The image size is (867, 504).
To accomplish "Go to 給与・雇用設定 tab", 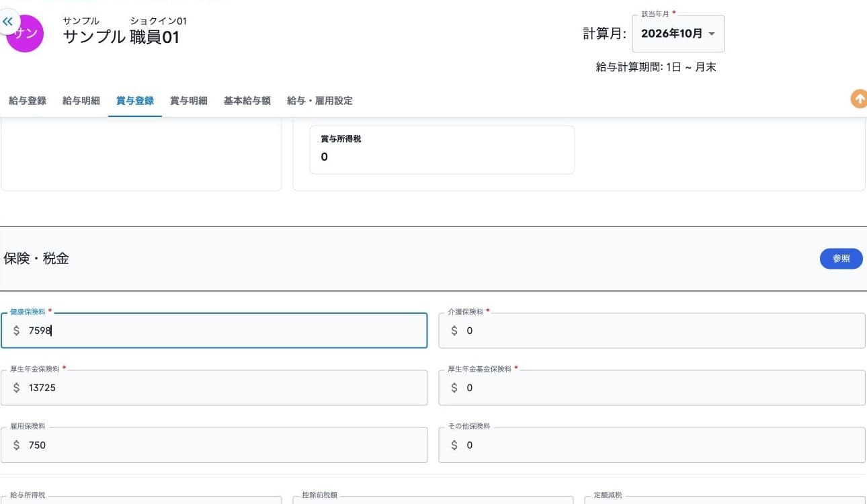I will 320,101.
